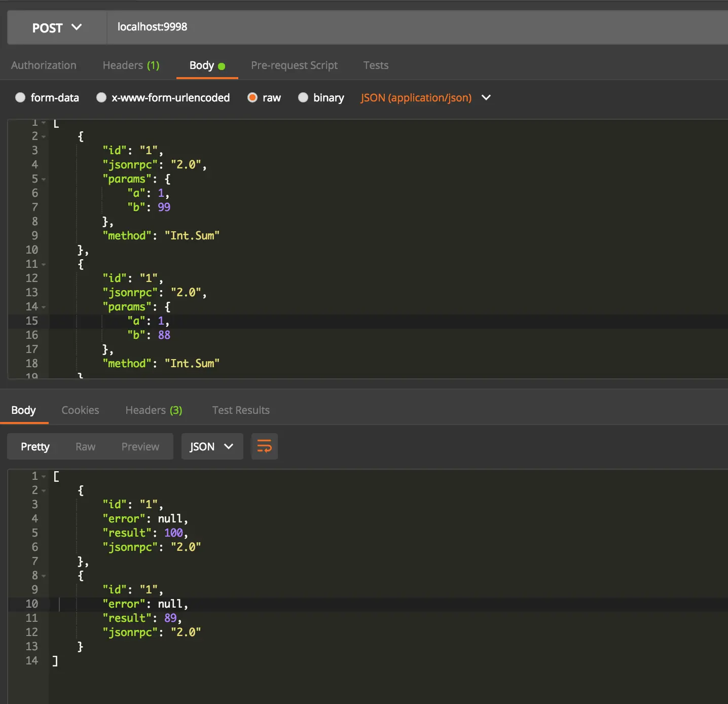Viewport: 728px width, 704px height.
Task: Open the POST method dropdown
Action: pos(57,27)
